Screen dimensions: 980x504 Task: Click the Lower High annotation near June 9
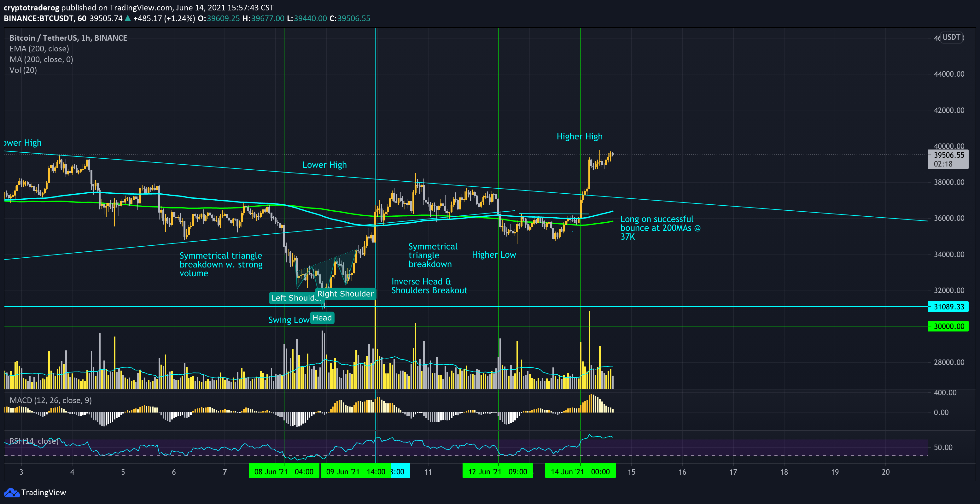pos(324,165)
